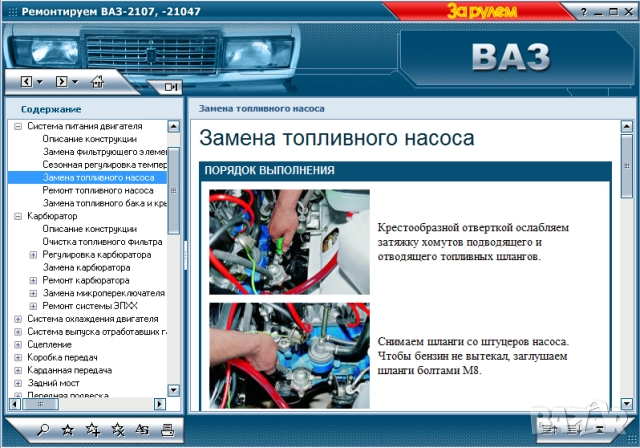The image size is (640, 448).
Task: Open the Forward history dropdown arrow
Action: tap(75, 82)
